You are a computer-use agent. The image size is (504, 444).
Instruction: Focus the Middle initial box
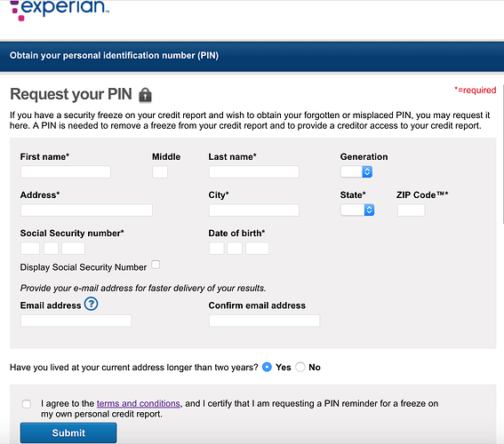(x=160, y=171)
